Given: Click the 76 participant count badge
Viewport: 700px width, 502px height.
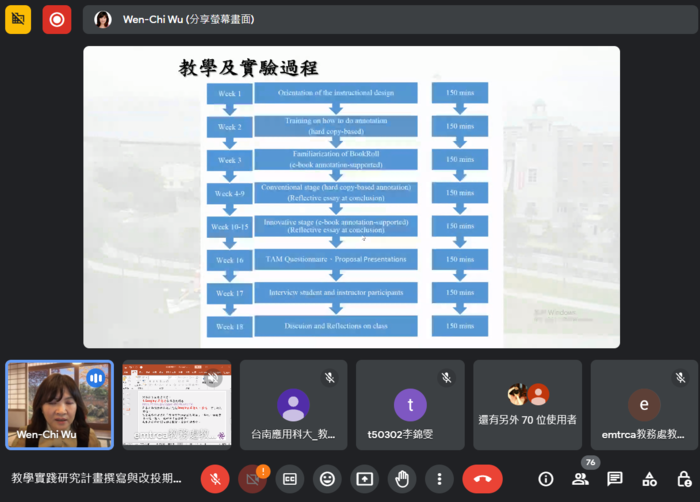Looking at the screenshot, I should tap(590, 462).
